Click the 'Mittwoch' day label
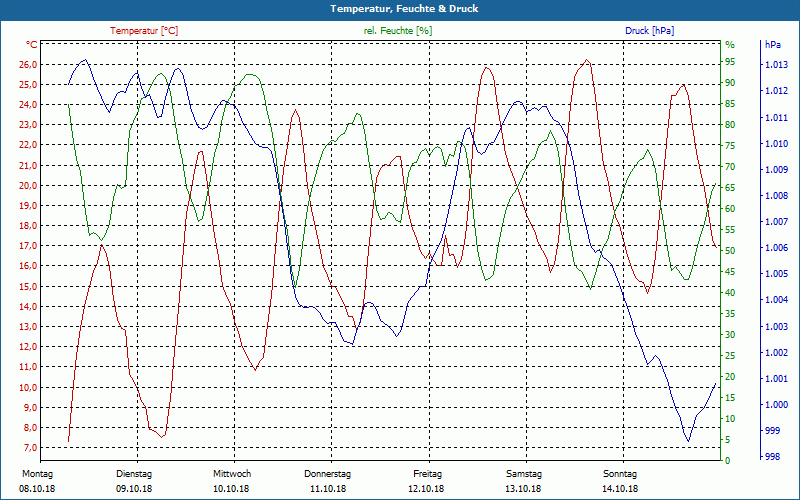 coord(232,474)
